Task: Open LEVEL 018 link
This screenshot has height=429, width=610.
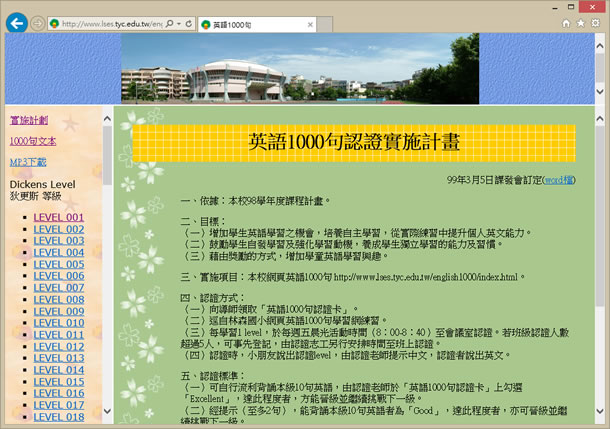Action: point(59,417)
